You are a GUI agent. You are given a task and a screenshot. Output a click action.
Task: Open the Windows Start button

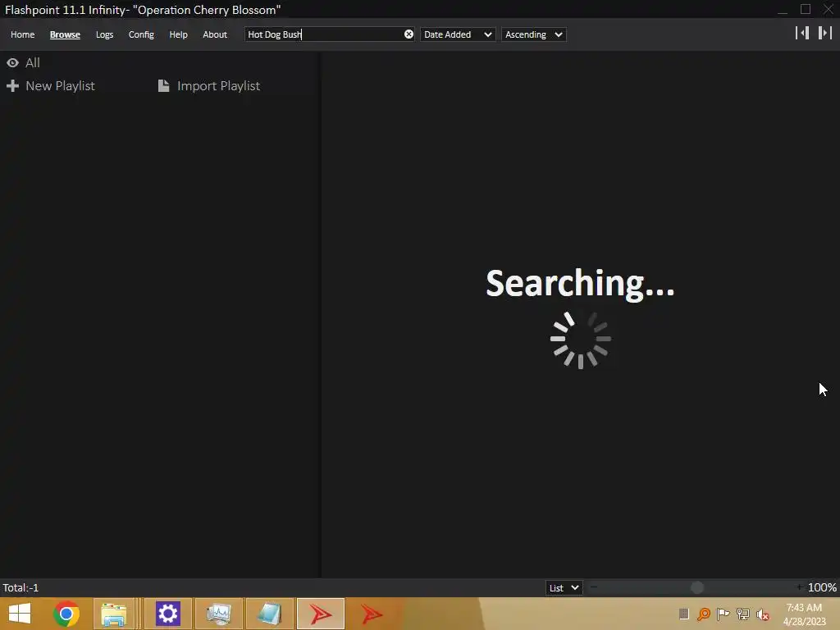click(x=20, y=614)
